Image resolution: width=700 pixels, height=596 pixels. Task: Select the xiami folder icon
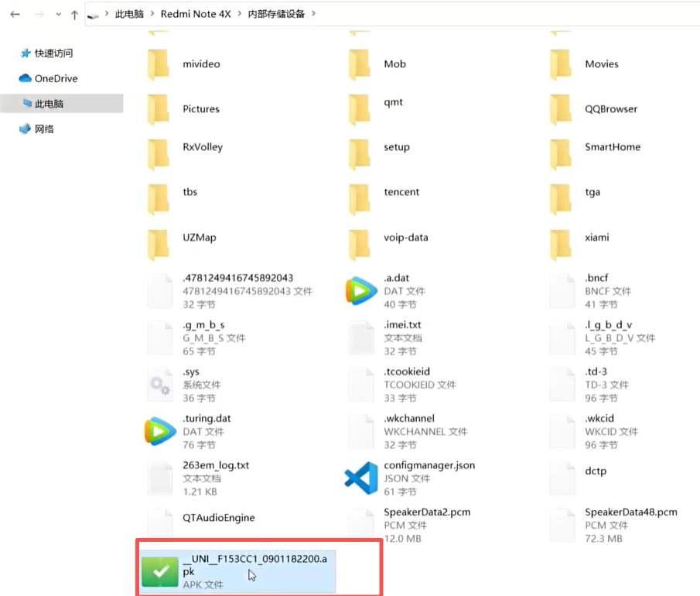[x=561, y=245]
